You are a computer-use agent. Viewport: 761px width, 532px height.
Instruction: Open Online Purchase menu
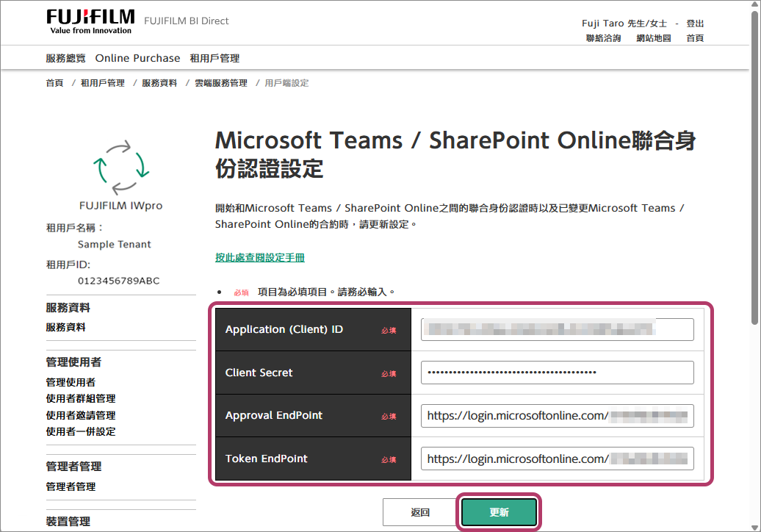[137, 58]
